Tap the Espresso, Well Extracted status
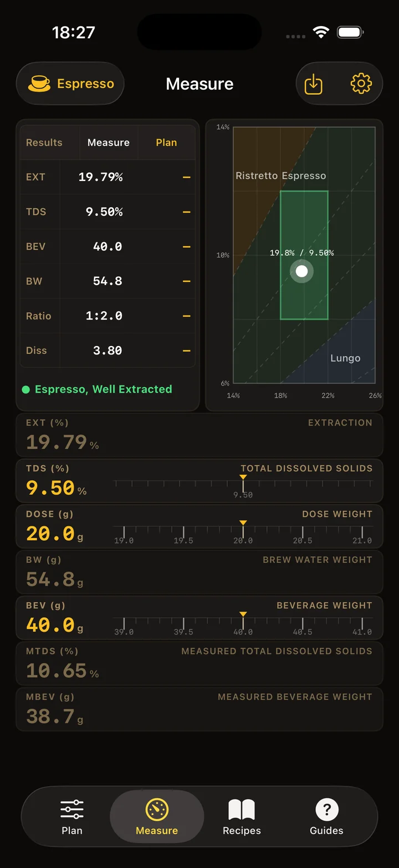The height and width of the screenshot is (868, 399). 97,389
